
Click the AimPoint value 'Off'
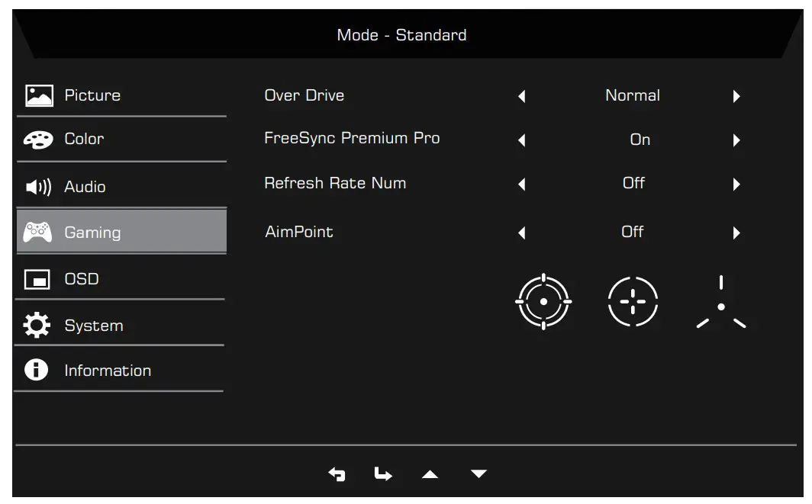pos(633,232)
